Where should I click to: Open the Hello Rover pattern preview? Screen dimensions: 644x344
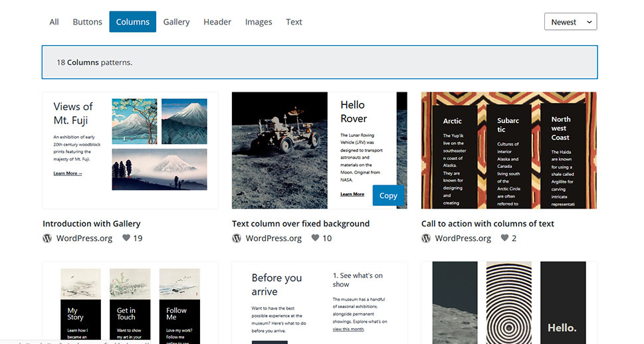[320, 150]
